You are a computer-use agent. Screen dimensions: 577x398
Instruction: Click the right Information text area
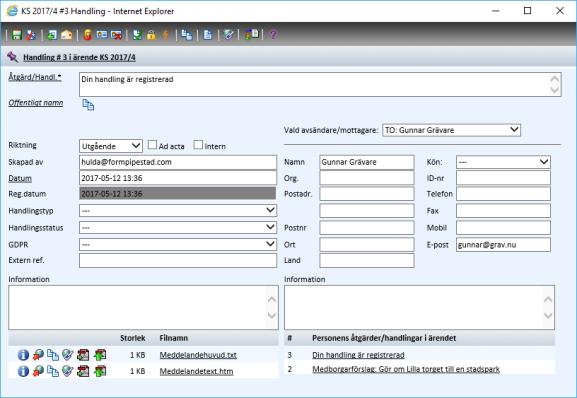(x=419, y=308)
